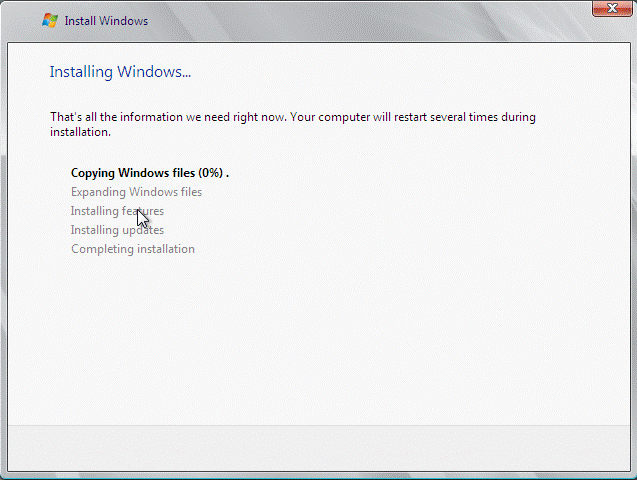This screenshot has width=637, height=480.
Task: Click the Windows flag logo icon
Action: [50, 21]
